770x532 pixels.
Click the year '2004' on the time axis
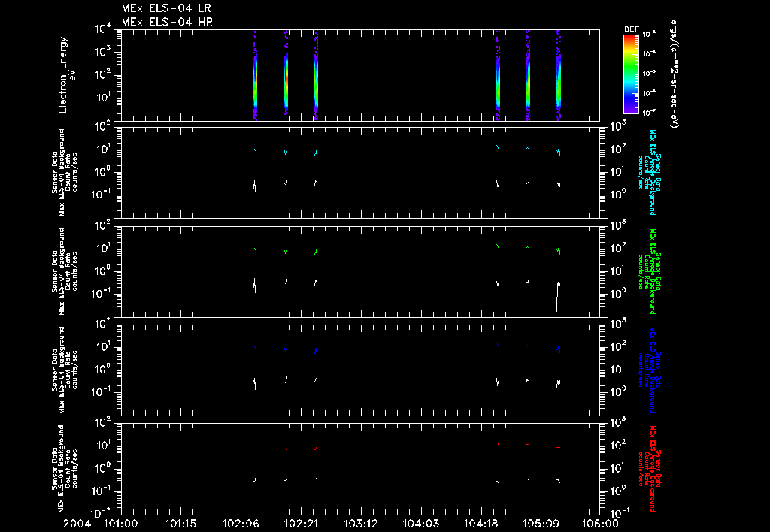77,524
